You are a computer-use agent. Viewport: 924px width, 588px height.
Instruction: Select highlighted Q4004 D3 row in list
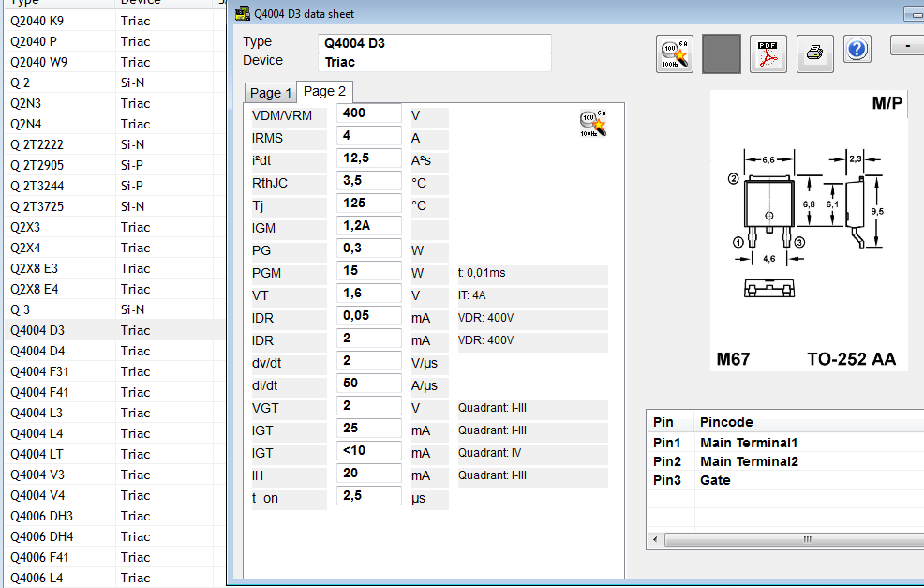(x=114, y=330)
